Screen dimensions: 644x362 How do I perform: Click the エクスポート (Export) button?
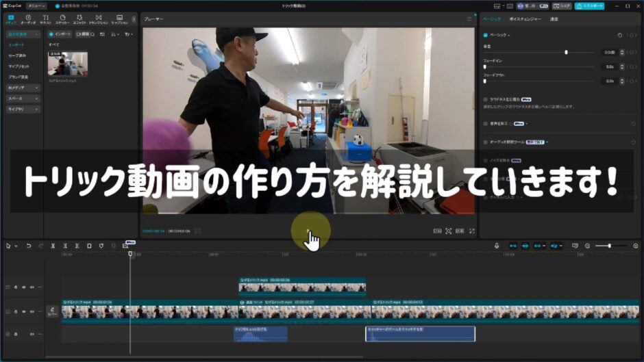(589, 5)
